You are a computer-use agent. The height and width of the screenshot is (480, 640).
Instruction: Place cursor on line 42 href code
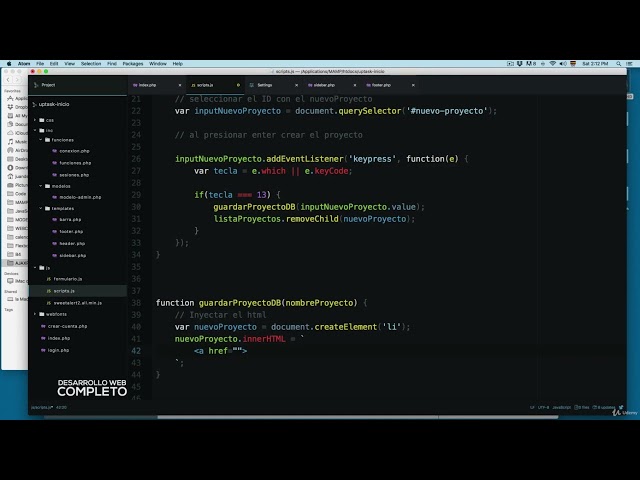click(220, 351)
